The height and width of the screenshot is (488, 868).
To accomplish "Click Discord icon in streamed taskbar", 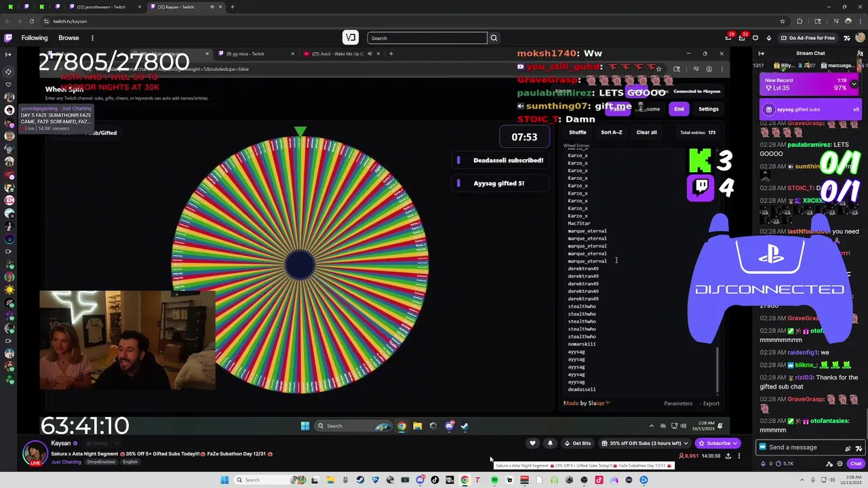I will 449,426.
